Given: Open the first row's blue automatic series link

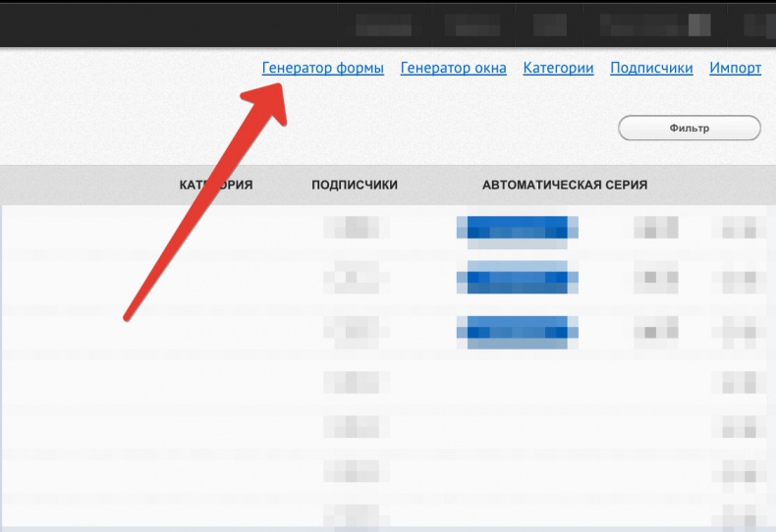Looking at the screenshot, I should 517,229.
